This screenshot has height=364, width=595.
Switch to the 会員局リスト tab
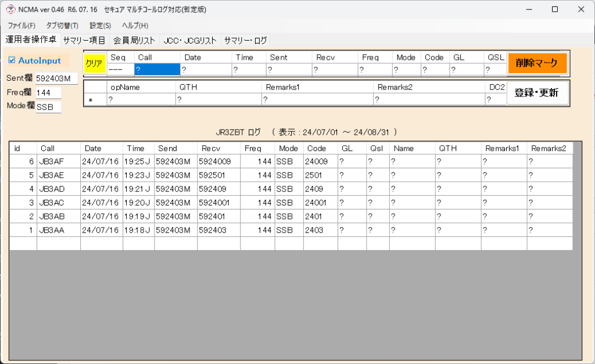(134, 40)
